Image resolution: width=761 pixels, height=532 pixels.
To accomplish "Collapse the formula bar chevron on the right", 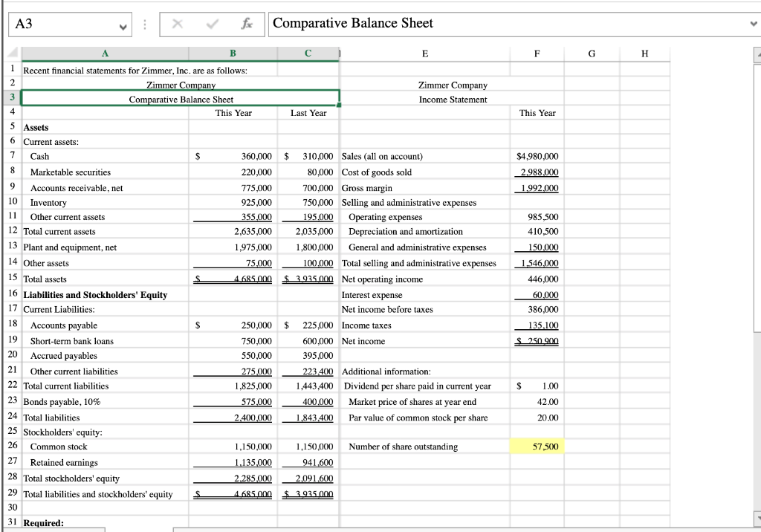I will pos(755,24).
